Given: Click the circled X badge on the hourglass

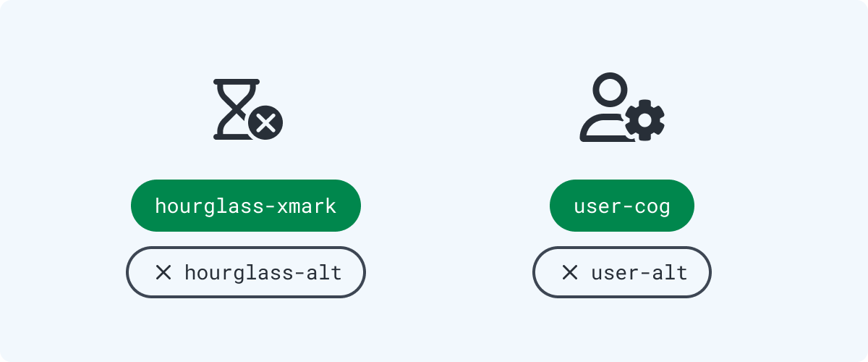Looking at the screenshot, I should [265, 122].
